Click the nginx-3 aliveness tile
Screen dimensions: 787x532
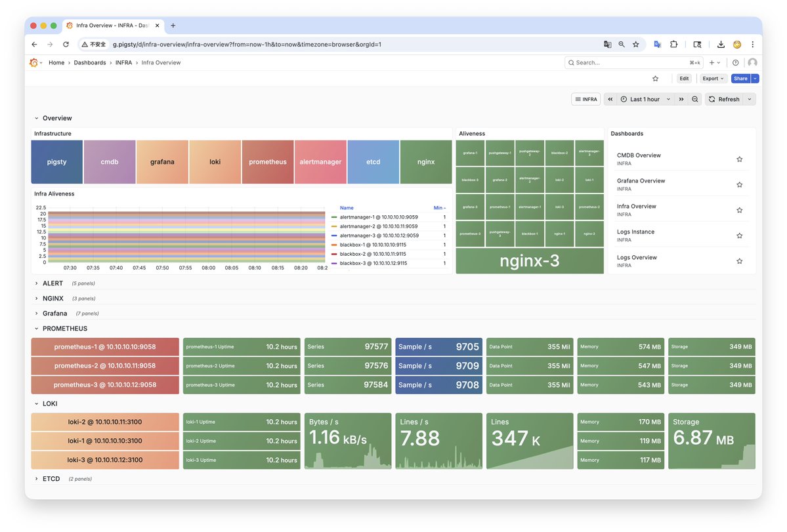[530, 260]
